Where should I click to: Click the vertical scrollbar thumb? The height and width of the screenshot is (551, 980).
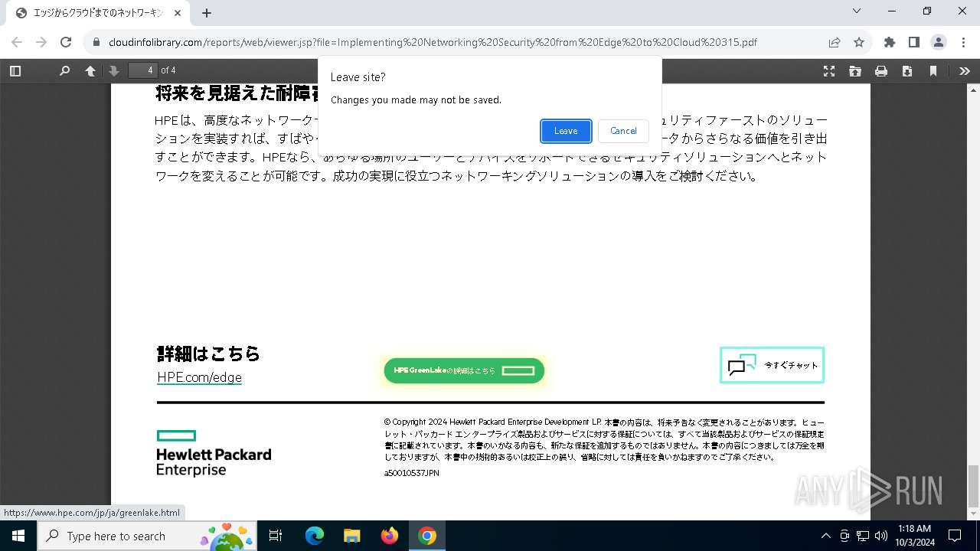coord(974,486)
